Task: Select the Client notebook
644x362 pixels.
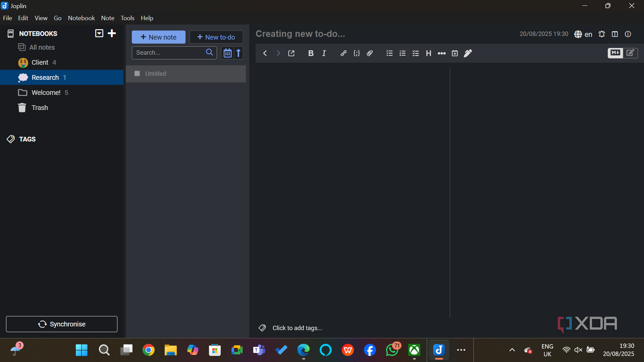Action: [x=62, y=62]
